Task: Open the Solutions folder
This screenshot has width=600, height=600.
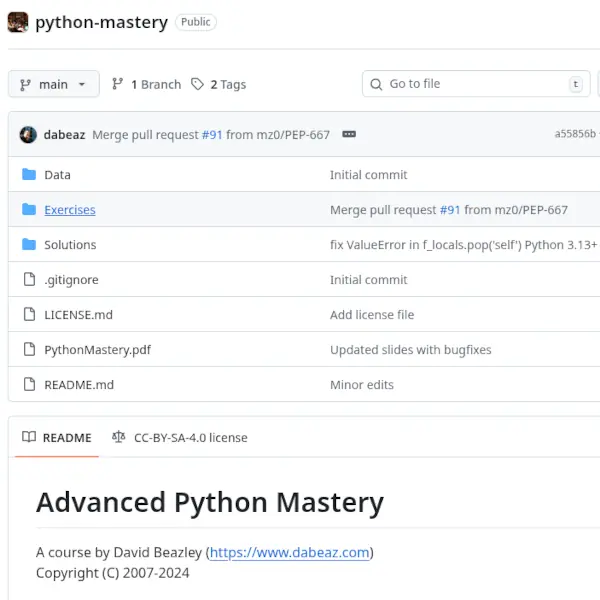Action: tap(70, 245)
